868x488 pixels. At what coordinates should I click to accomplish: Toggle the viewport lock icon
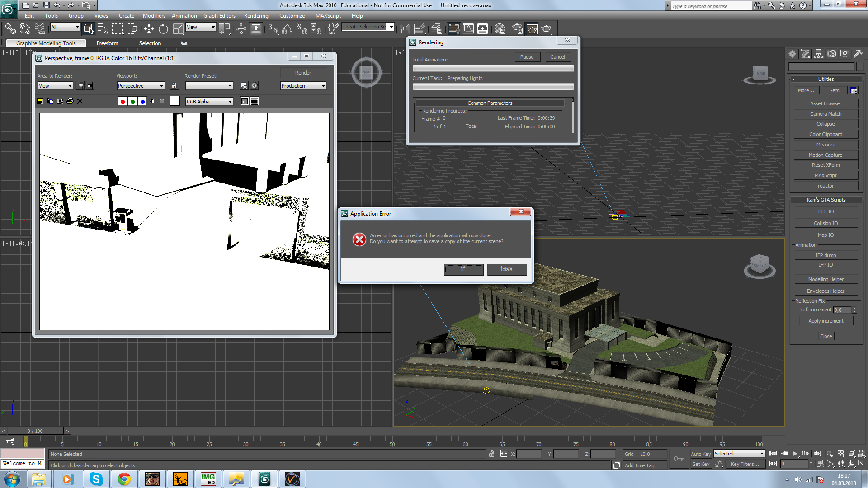174,86
